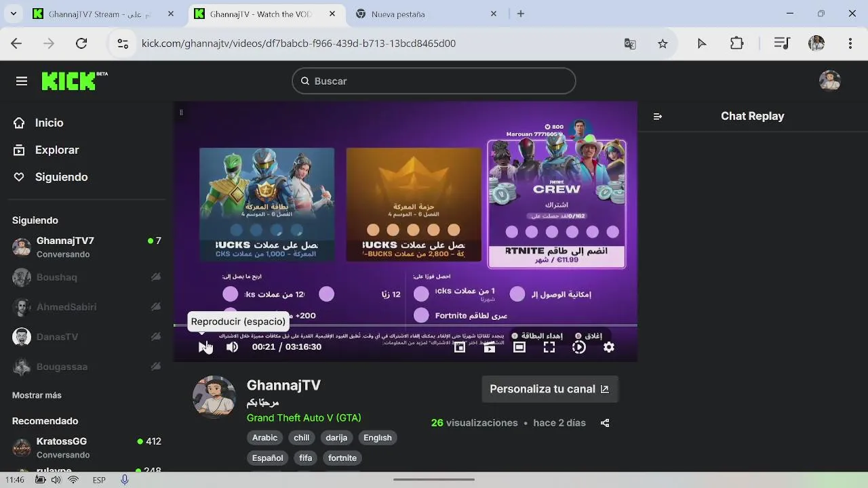Select the fifa tag
The width and height of the screenshot is (868, 488).
pyautogui.click(x=306, y=458)
